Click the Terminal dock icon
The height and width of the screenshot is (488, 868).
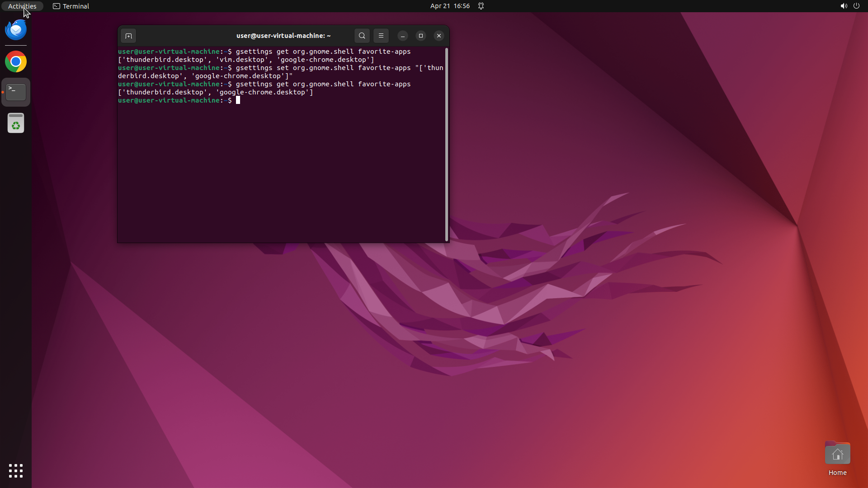click(16, 92)
